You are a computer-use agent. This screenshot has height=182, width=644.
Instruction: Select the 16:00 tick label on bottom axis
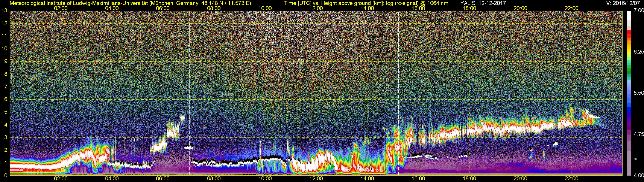point(418,179)
